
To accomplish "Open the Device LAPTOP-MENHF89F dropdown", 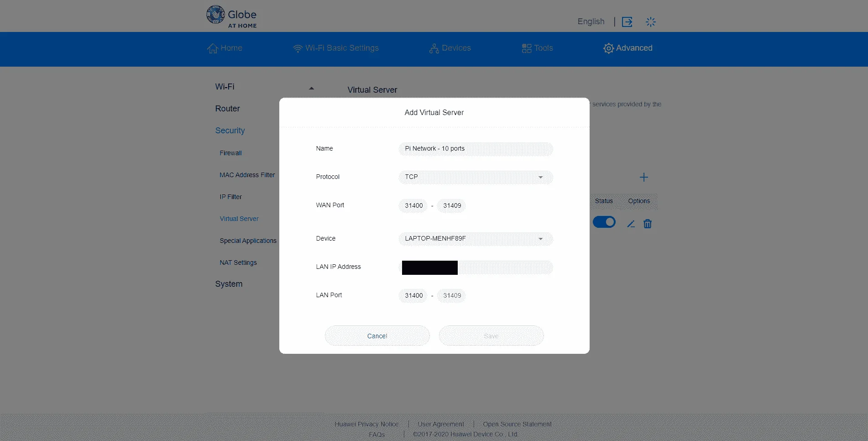I will (x=476, y=239).
